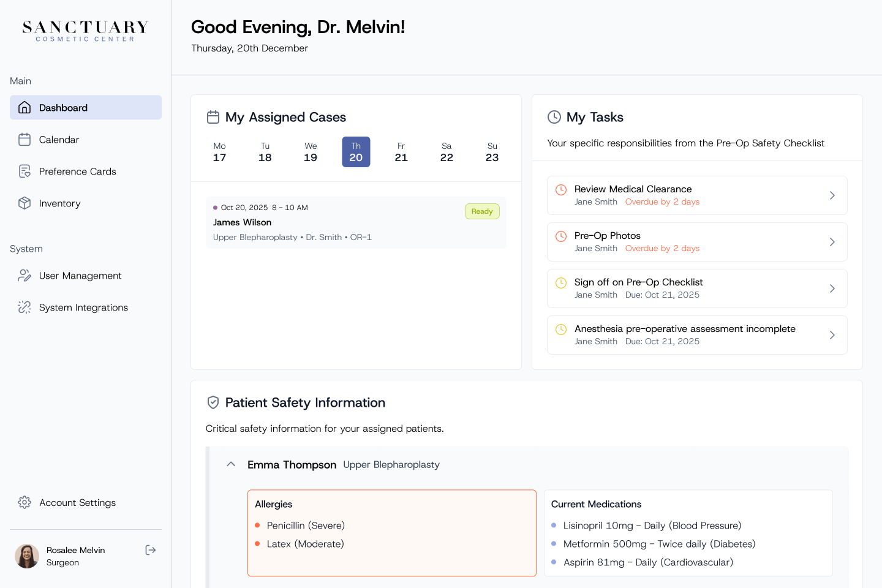
Task: Select Tuesday 18 in the week strip
Action: click(265, 152)
